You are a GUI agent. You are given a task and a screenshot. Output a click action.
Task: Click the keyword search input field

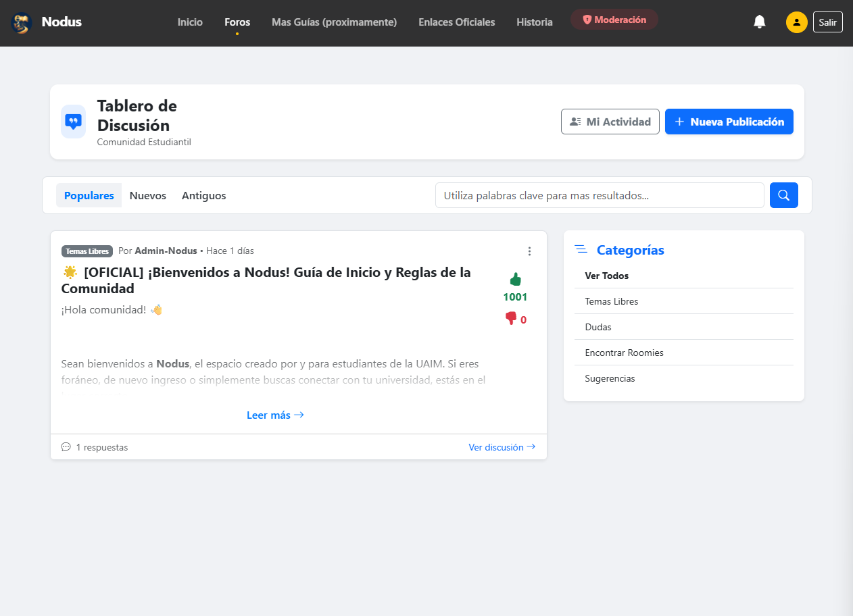(599, 195)
